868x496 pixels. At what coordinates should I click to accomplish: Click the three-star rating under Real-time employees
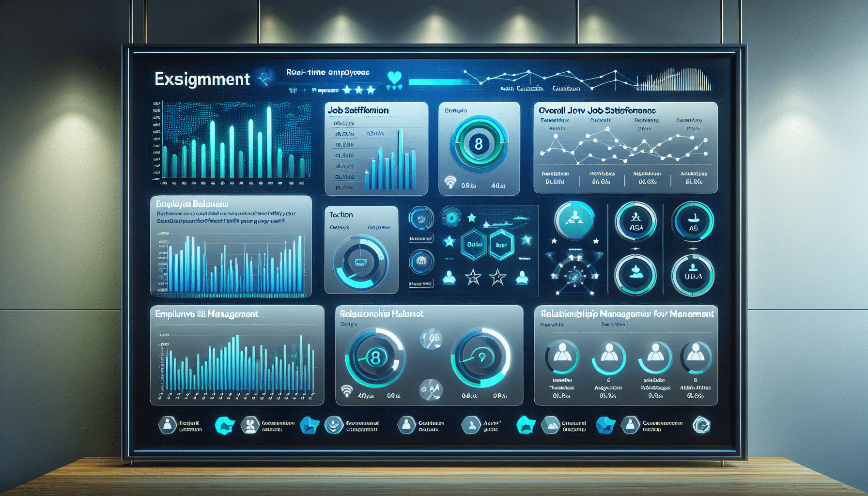point(359,90)
